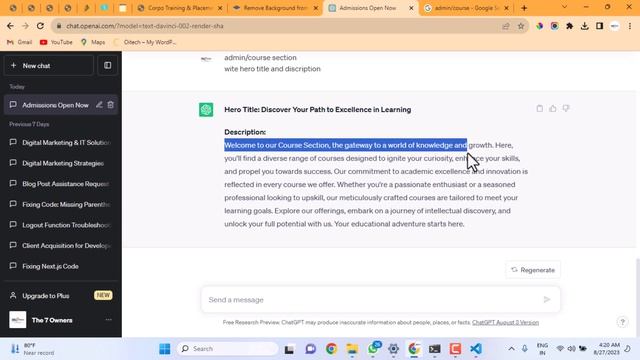Select the Admissions Open Now browser tab

(x=371, y=8)
